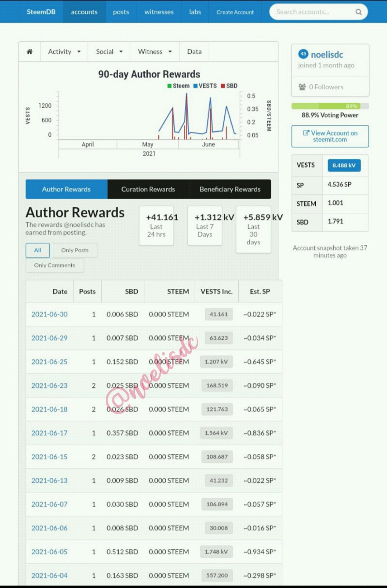The width and height of the screenshot is (387, 588).
Task: Click the 1.207 kV VESTS badge
Action: pyautogui.click(x=216, y=362)
